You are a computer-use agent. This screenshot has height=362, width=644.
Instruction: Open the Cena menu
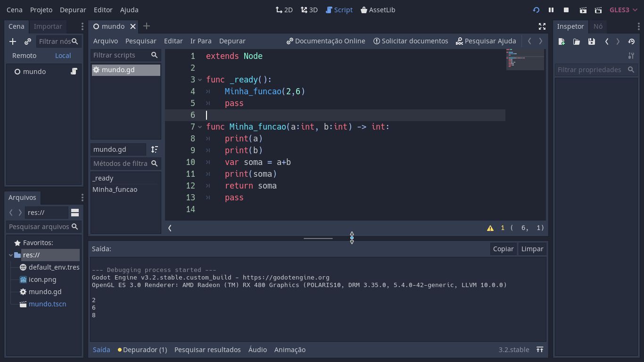(15, 10)
